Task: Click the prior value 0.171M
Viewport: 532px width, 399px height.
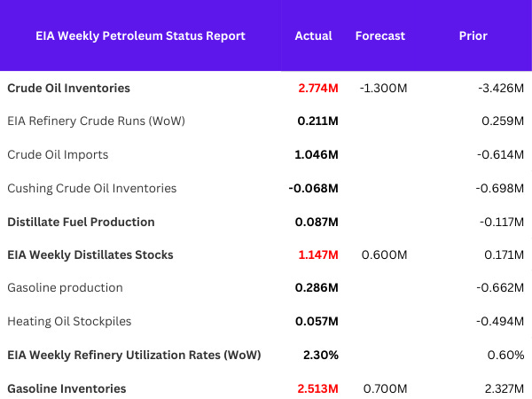Action: tap(505, 254)
